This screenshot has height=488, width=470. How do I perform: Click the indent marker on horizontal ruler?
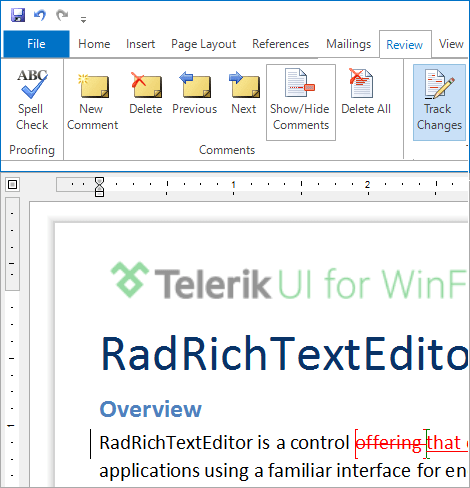click(x=99, y=187)
